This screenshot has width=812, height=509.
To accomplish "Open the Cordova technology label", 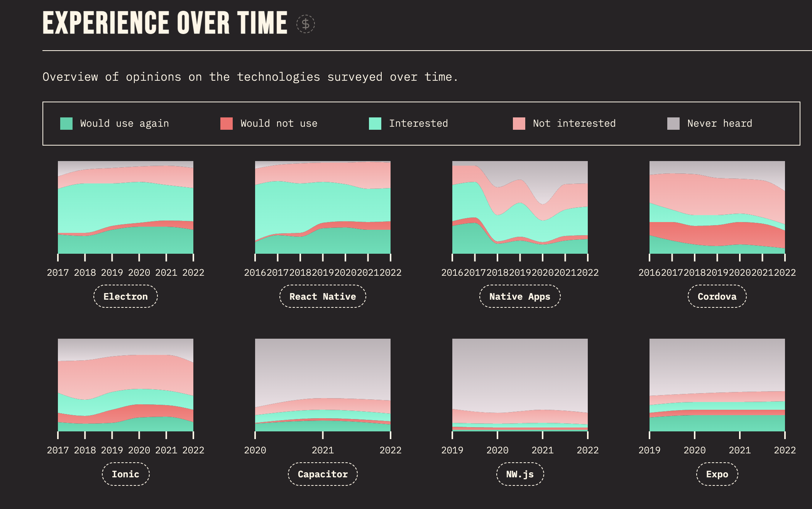I will (717, 296).
